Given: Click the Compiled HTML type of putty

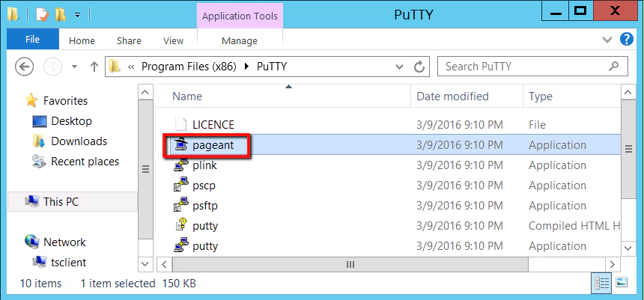Looking at the screenshot, I should point(574,226).
